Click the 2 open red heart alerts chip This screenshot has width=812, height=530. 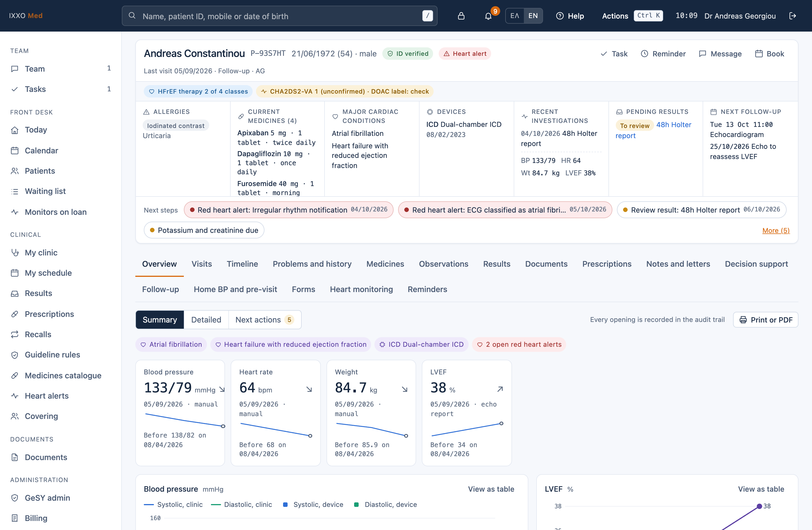click(519, 344)
